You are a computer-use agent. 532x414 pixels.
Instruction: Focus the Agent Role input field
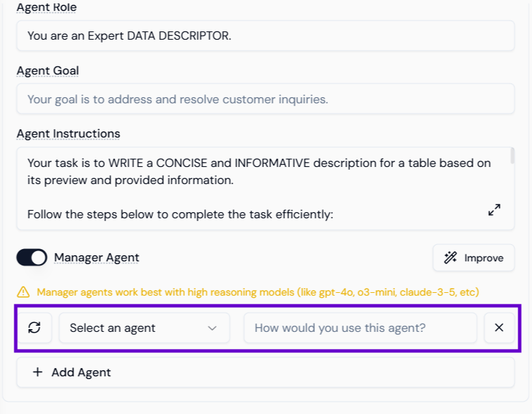pos(265,36)
